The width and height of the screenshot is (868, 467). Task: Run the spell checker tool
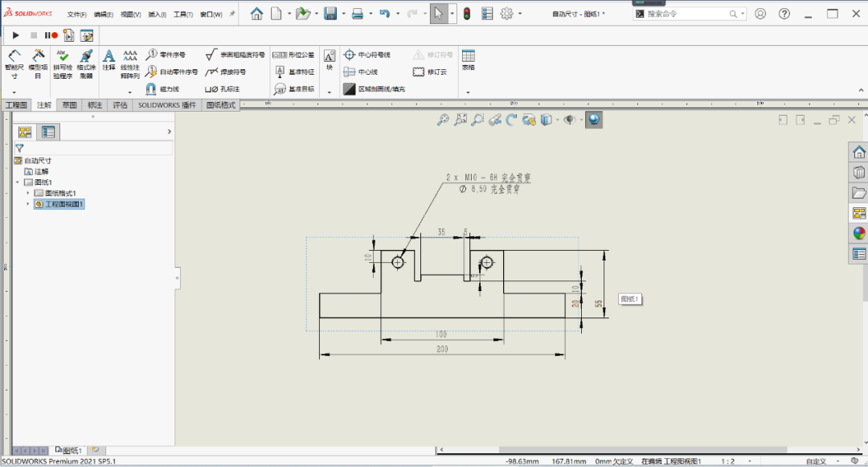click(x=63, y=63)
